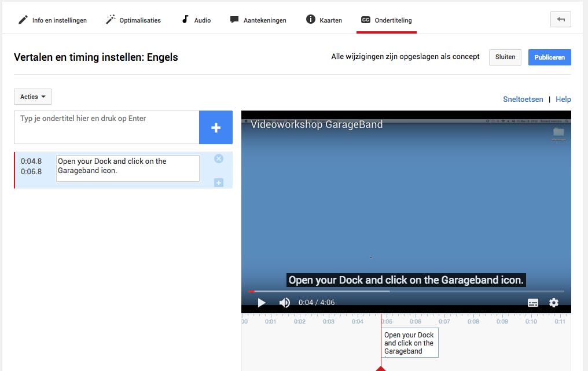588x371 pixels.
Task: Open the Info en instellingen tab
Action: point(53,20)
